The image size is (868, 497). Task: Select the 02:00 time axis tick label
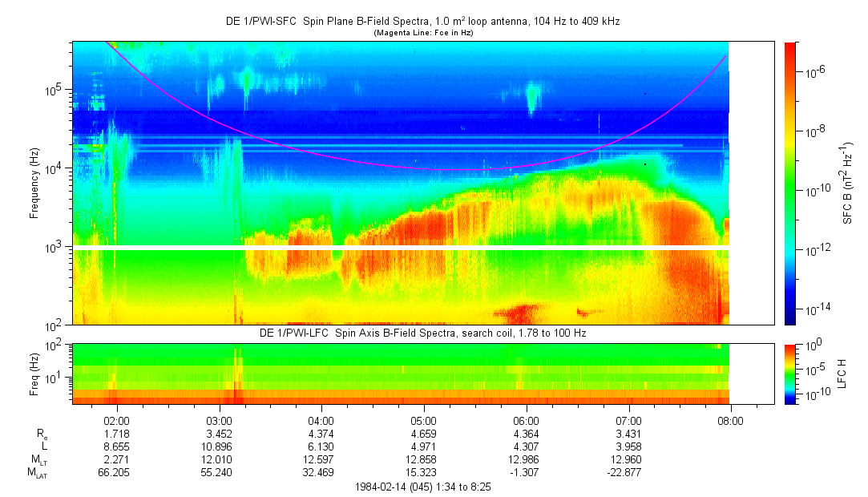(116, 419)
